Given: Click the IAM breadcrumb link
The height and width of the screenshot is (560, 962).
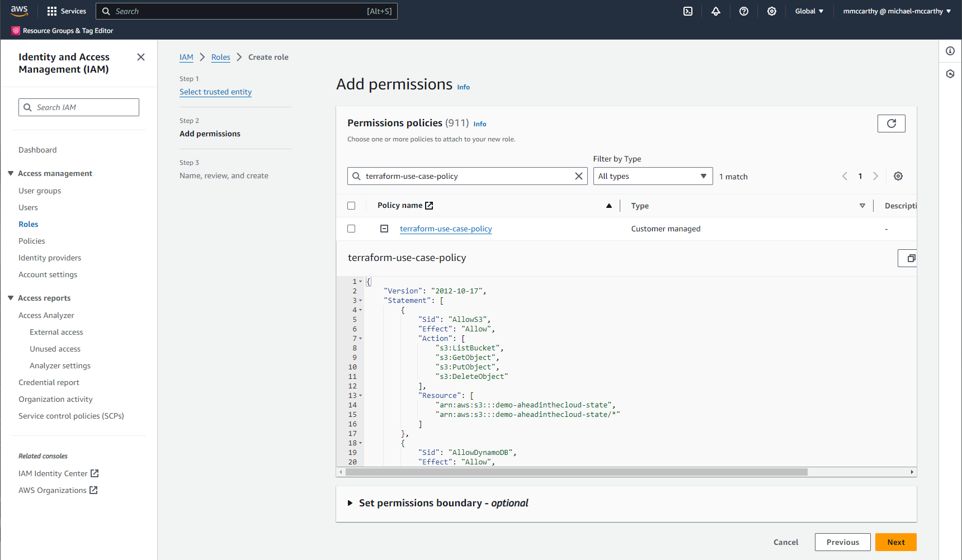Looking at the screenshot, I should [186, 57].
